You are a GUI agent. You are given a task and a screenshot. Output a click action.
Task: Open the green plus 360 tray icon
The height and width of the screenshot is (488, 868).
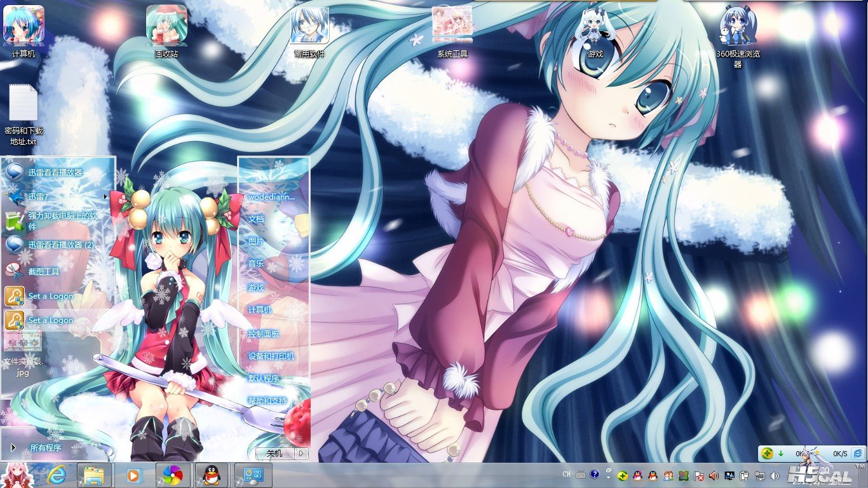pyautogui.click(x=623, y=475)
